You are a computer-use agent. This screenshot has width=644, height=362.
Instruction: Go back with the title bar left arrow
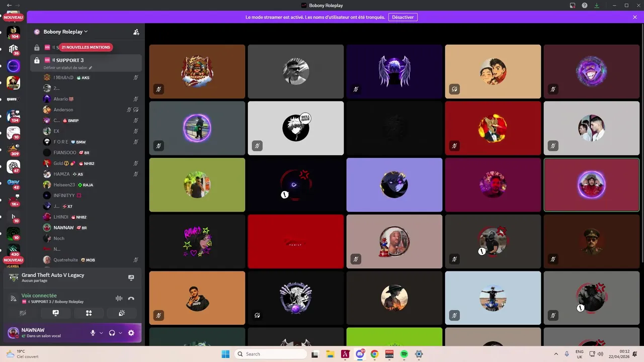pos(10,6)
